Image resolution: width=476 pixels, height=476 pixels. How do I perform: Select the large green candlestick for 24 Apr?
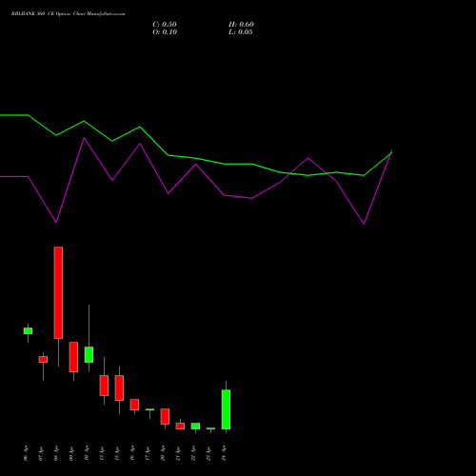point(226,409)
